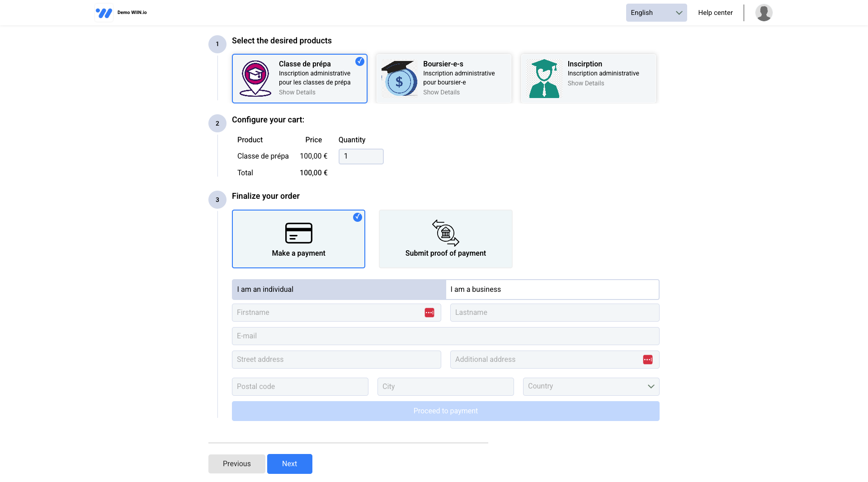Focus the Quantity input field
The width and height of the screenshot is (868, 482).
(x=361, y=156)
